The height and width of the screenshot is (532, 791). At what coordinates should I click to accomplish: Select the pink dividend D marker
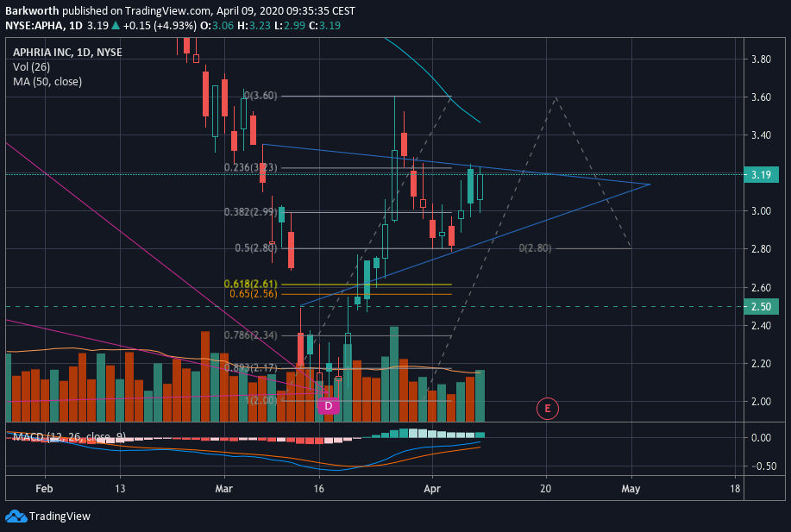(329, 406)
